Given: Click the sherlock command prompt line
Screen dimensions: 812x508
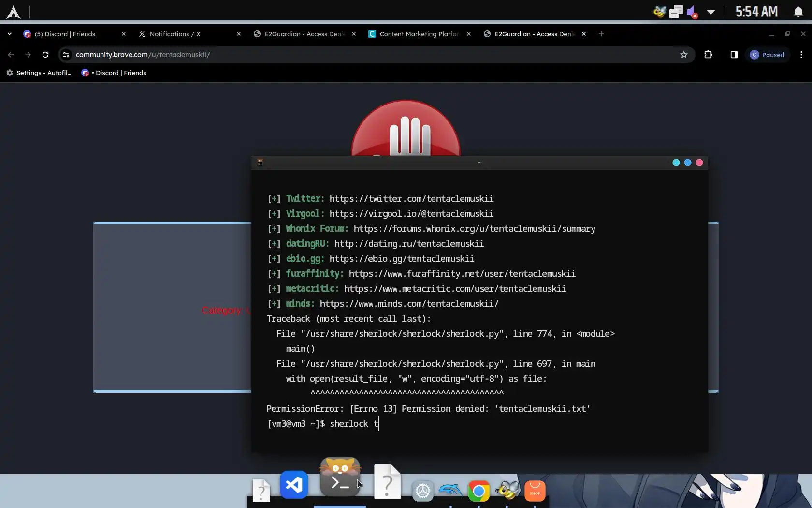Looking at the screenshot, I should pos(323,424).
